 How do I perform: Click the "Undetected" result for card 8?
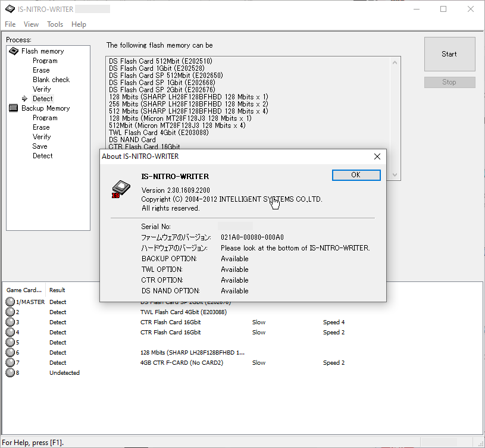[64, 372]
